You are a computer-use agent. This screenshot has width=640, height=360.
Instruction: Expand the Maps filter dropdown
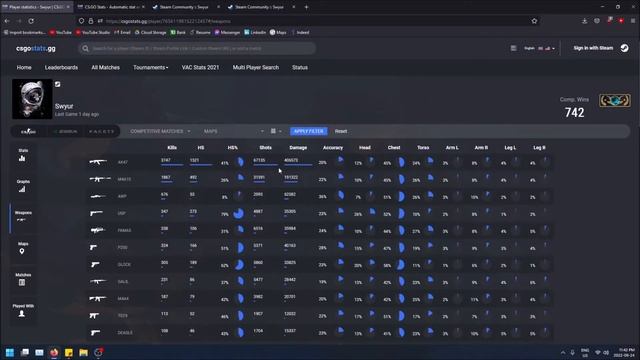pos(234,131)
